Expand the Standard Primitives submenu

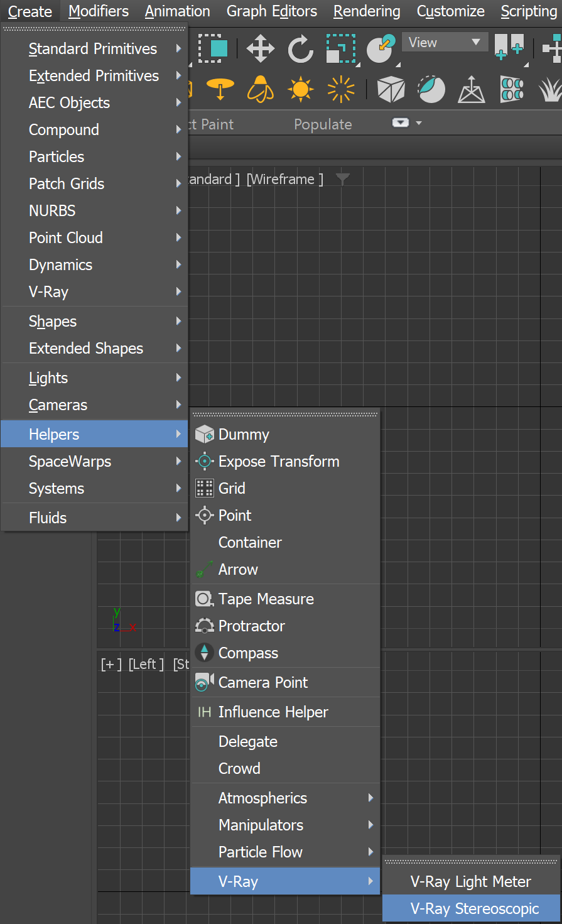click(94, 48)
